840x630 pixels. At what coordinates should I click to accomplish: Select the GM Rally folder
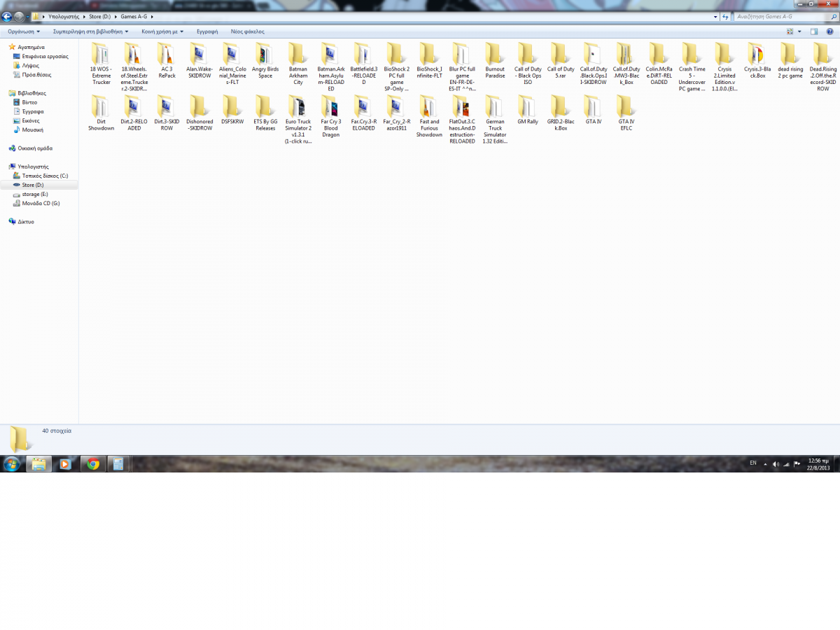(528, 111)
